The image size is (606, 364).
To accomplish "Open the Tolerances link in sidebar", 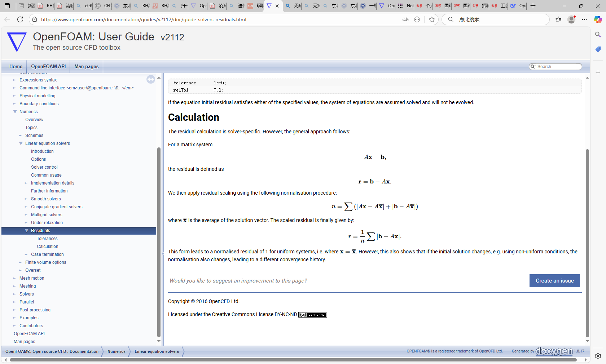I will click(47, 239).
